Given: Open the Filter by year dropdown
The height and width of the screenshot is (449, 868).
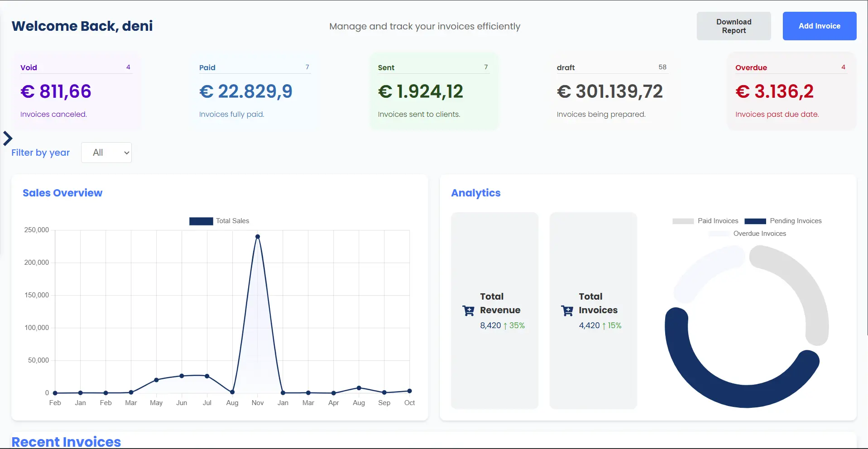Looking at the screenshot, I should pyautogui.click(x=106, y=153).
